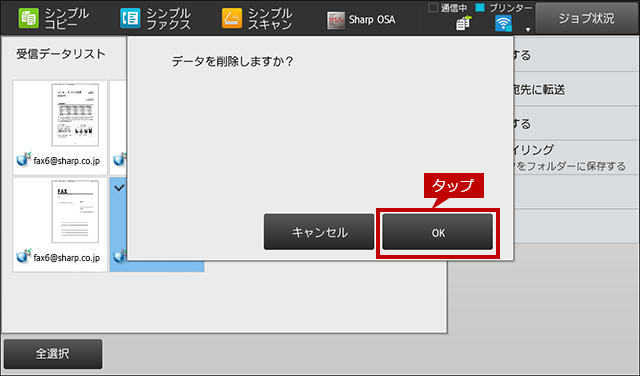Tap the orange Simple Scan icon
This screenshot has height=376, width=640.
[x=232, y=19]
